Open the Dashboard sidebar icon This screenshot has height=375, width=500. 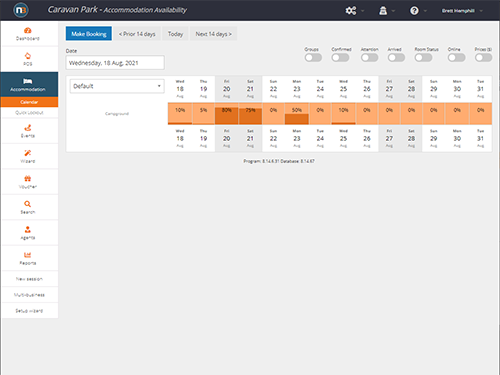tap(28, 31)
